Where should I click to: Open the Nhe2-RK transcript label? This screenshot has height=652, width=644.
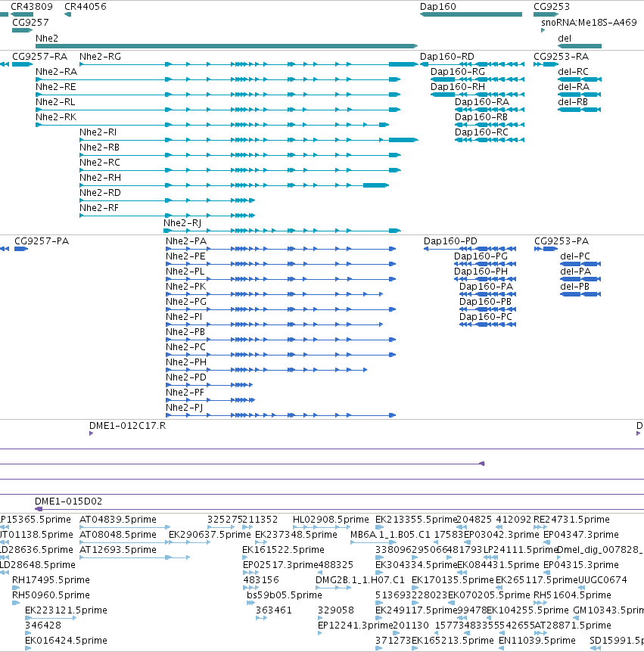click(56, 116)
